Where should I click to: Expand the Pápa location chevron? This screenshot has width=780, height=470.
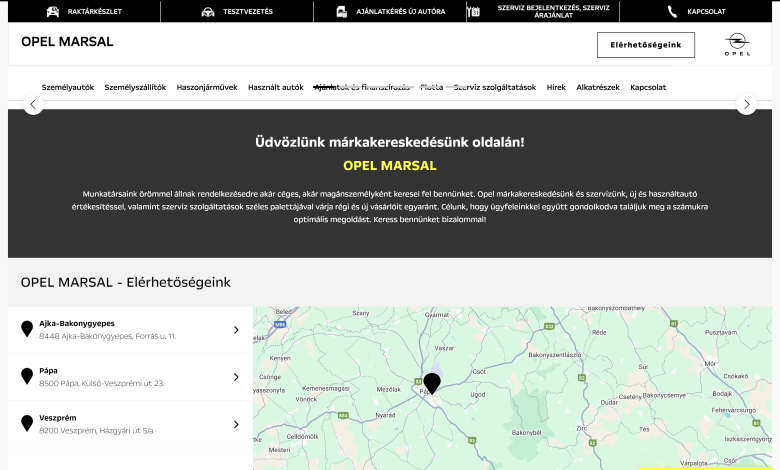tap(236, 377)
